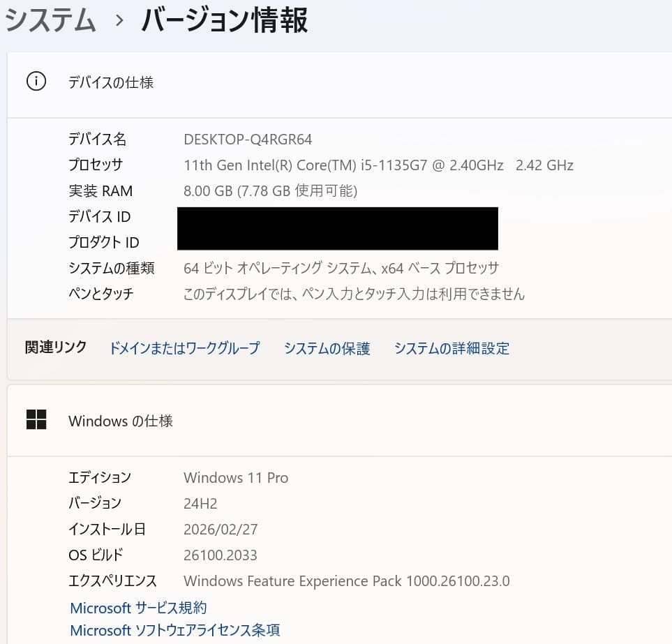The image size is (672, 644).
Task: Click the 関連リンク section header
Action: (55, 347)
